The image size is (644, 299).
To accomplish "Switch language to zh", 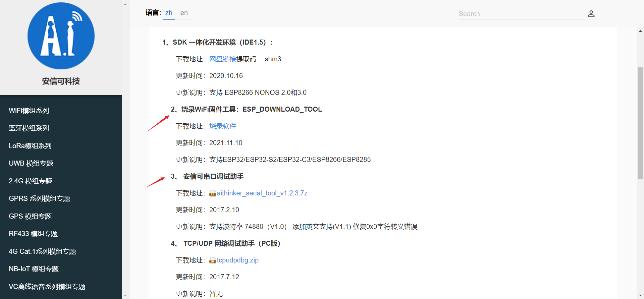I will point(169,13).
